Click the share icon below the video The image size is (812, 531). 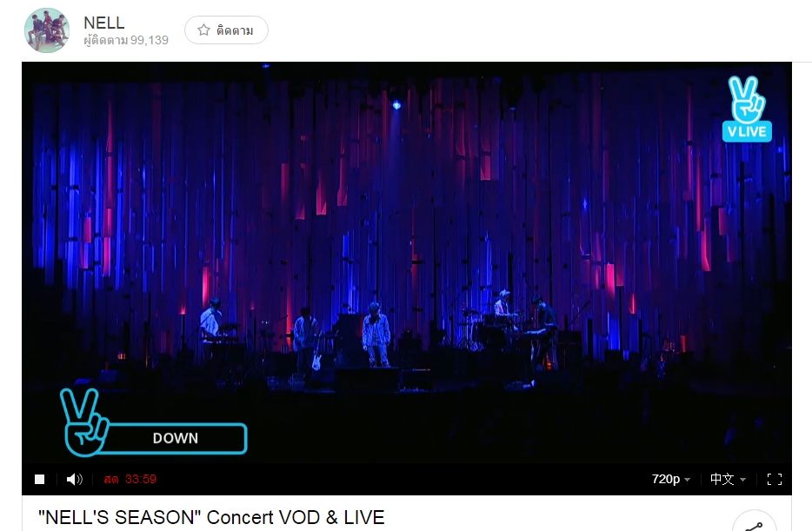tap(755, 522)
